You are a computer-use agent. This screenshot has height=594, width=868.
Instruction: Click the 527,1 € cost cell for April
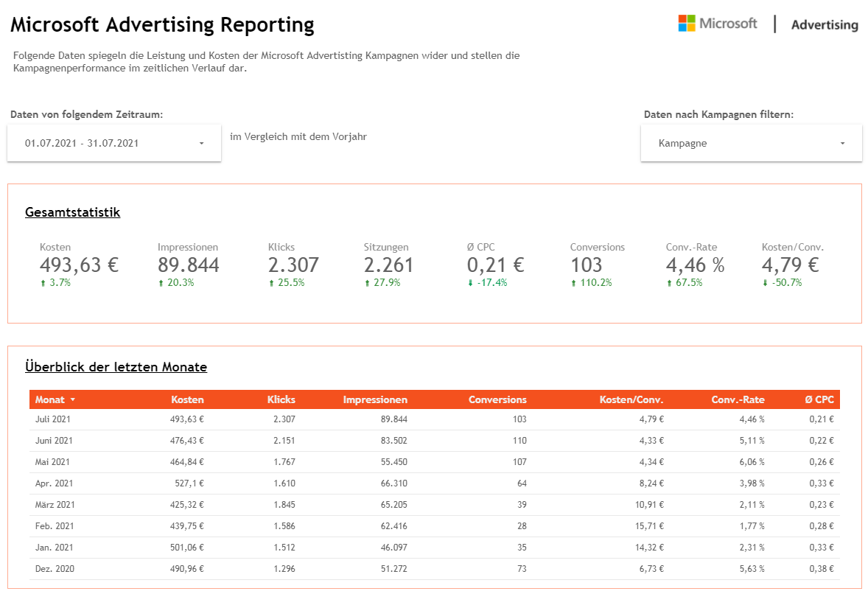(x=189, y=483)
